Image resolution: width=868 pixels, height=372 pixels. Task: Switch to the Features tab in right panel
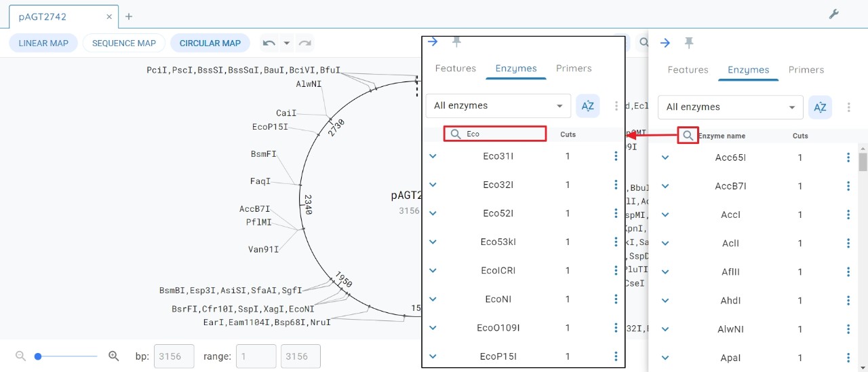click(688, 70)
